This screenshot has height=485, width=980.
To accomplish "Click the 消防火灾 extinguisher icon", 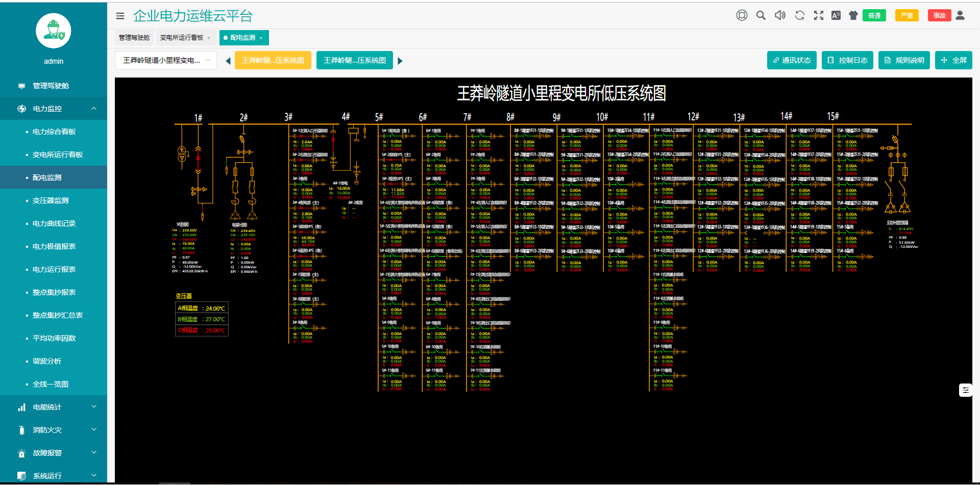I will 21,430.
